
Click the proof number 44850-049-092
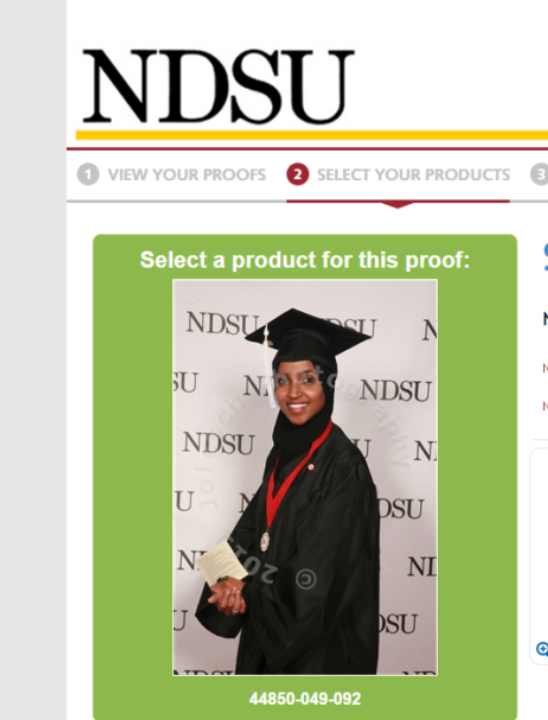pos(305,699)
